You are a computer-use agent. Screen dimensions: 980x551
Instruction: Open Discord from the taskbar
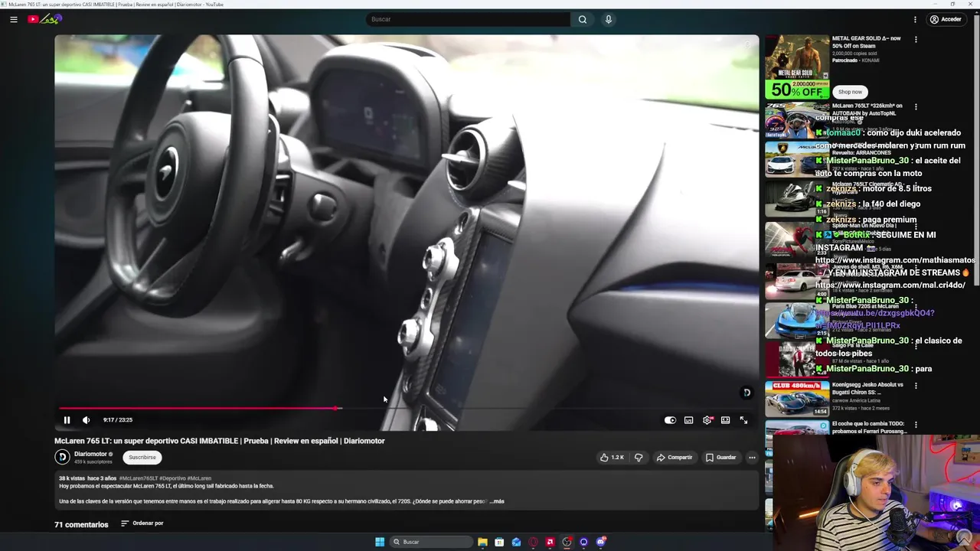click(601, 542)
